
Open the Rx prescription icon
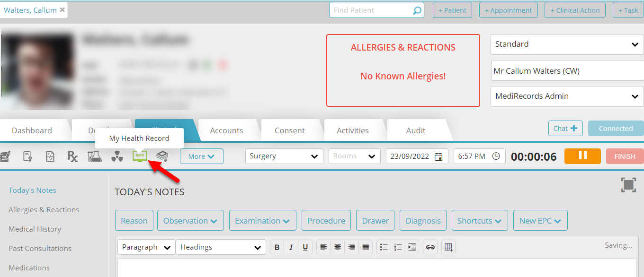point(72,156)
